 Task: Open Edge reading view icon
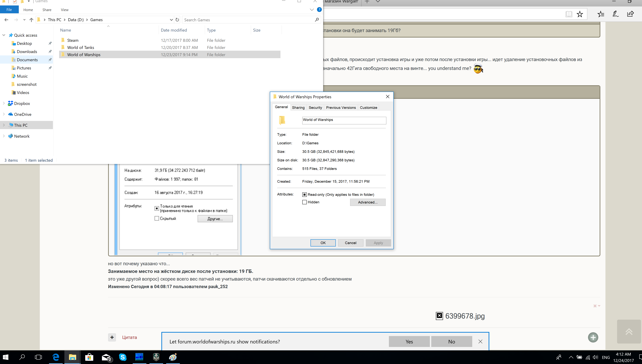[x=569, y=14]
